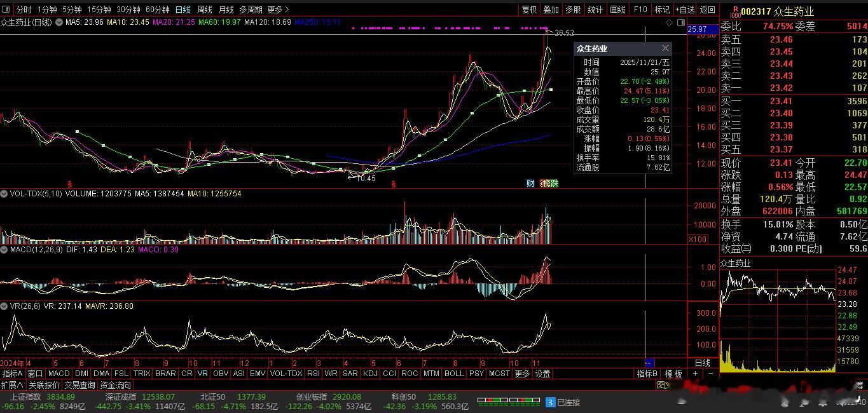The width and height of the screenshot is (868, 413).
Task: Toggle the sidebar panel icon at top-left
Action: tap(6, 10)
